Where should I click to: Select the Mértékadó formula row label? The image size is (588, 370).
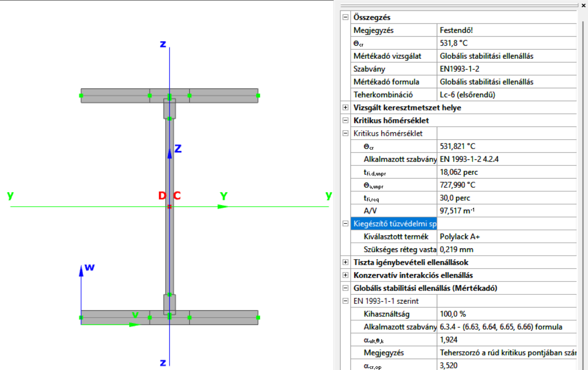(x=386, y=82)
